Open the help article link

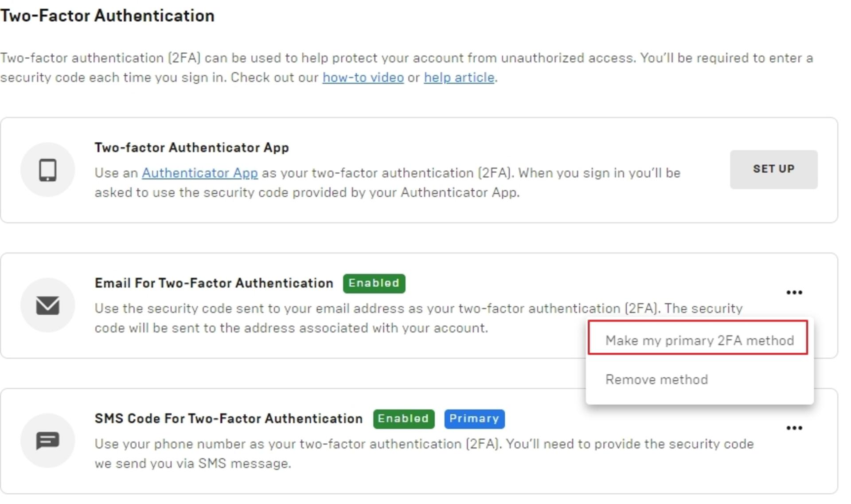(x=459, y=78)
